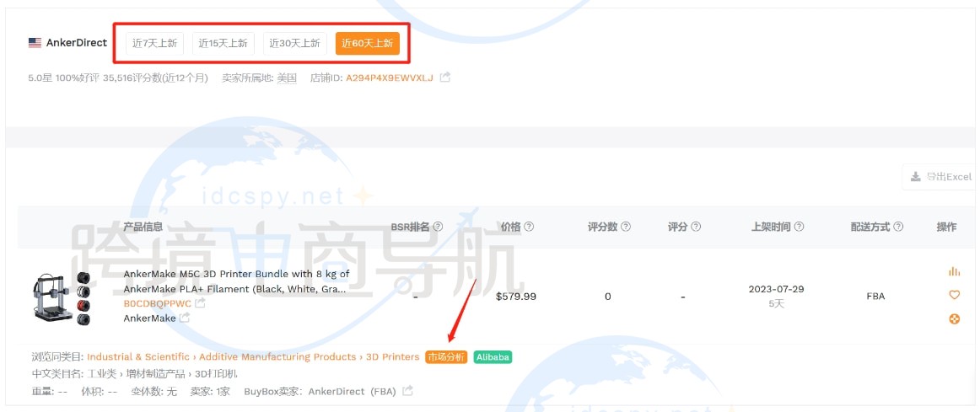Open Industrial & Scientific category link

tap(138, 357)
